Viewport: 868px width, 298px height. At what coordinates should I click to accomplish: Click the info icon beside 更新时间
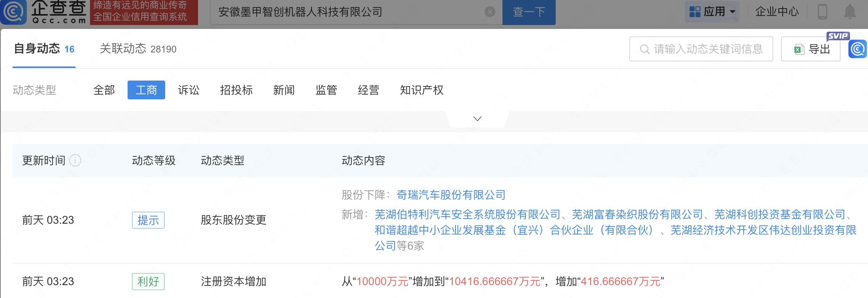[75, 160]
